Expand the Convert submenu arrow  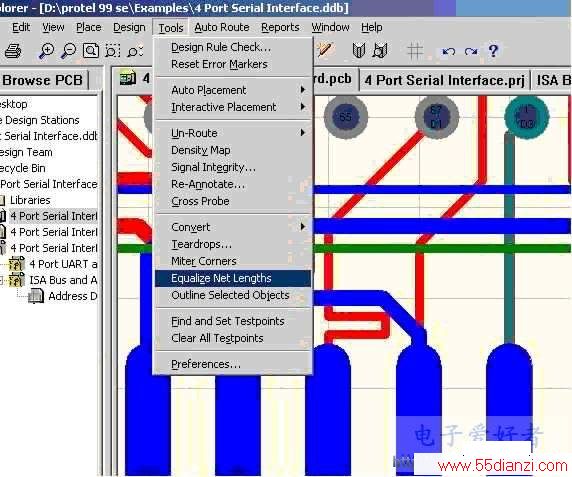302,227
